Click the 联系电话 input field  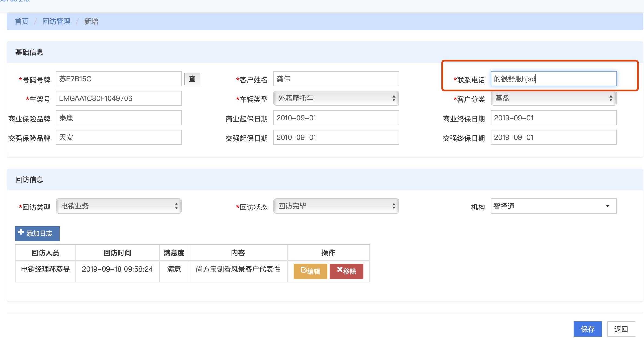[x=553, y=79]
